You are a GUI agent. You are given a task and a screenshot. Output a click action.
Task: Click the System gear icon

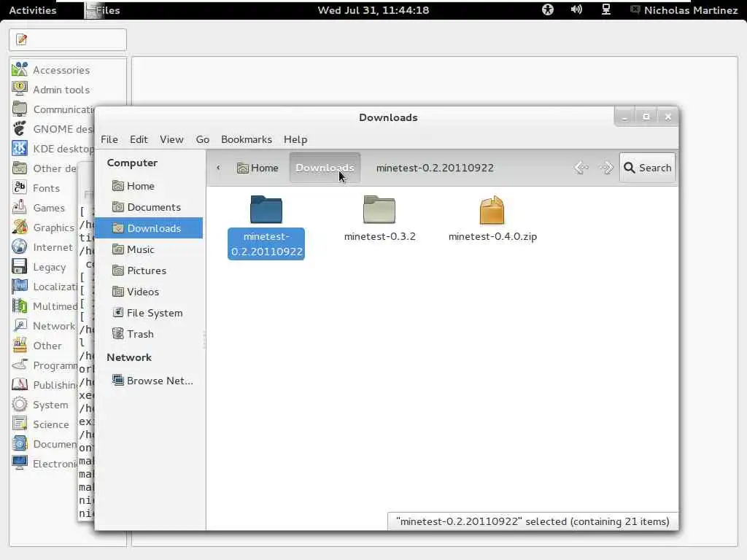[x=20, y=404]
